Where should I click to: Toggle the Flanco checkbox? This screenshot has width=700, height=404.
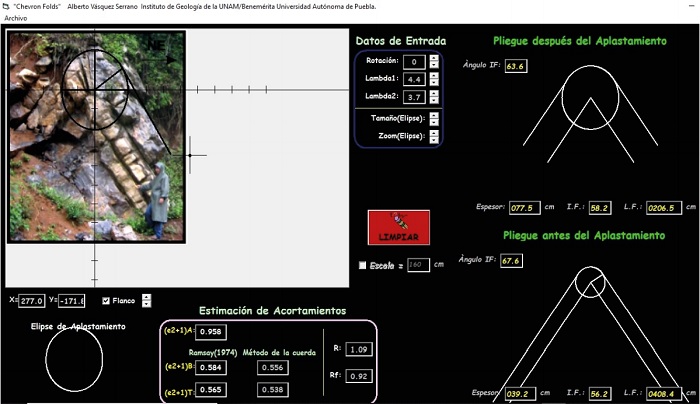(106, 301)
